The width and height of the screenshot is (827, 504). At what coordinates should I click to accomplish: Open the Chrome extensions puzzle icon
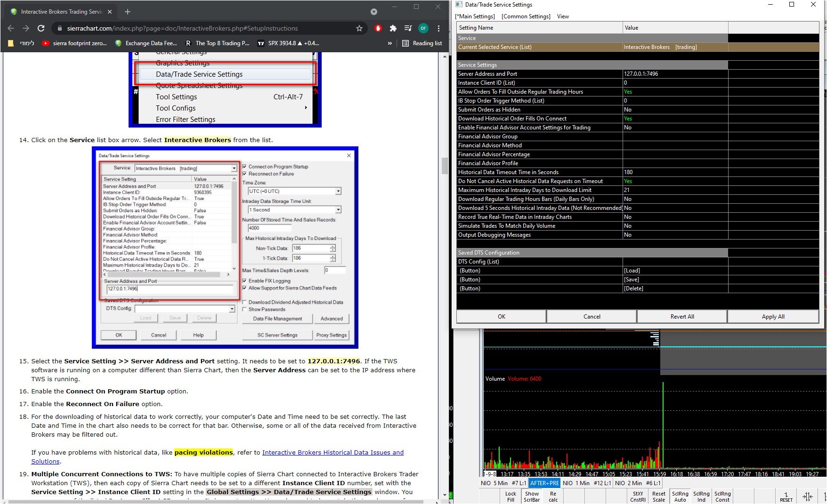tap(393, 28)
